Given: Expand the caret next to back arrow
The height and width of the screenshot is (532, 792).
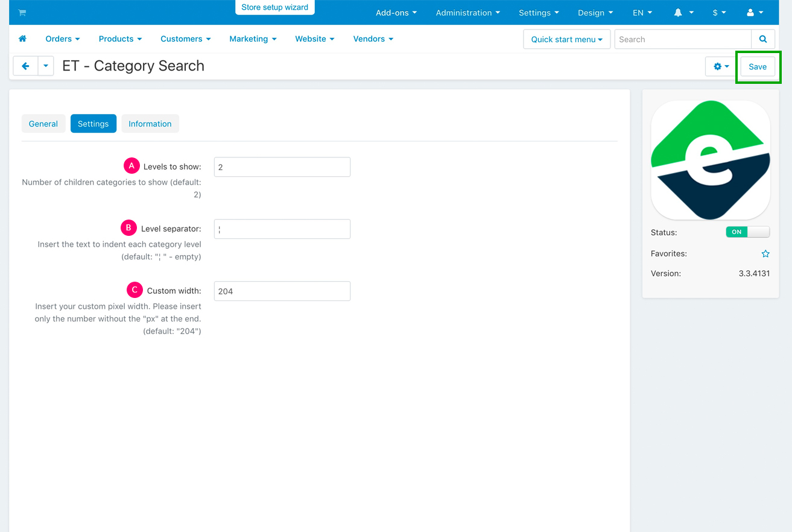Looking at the screenshot, I should point(46,66).
